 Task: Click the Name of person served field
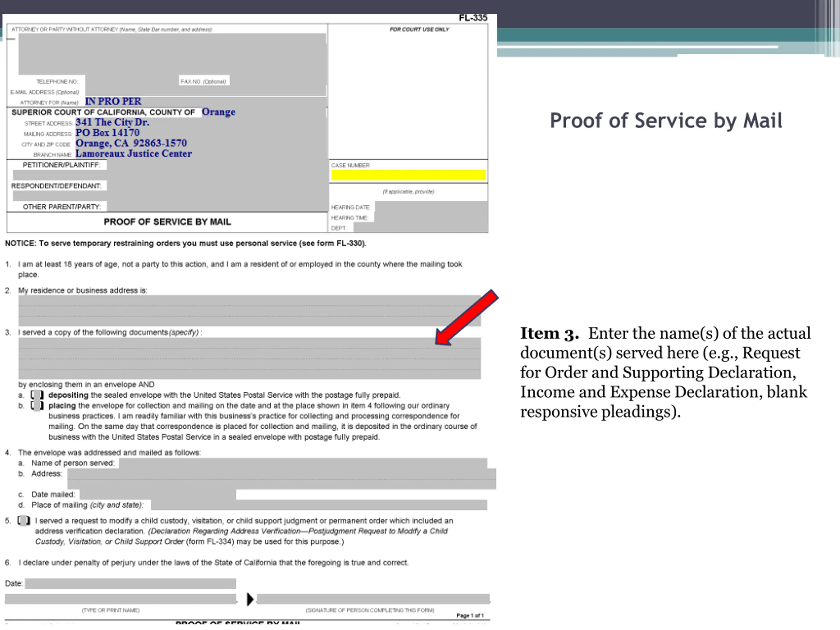[x=303, y=463]
